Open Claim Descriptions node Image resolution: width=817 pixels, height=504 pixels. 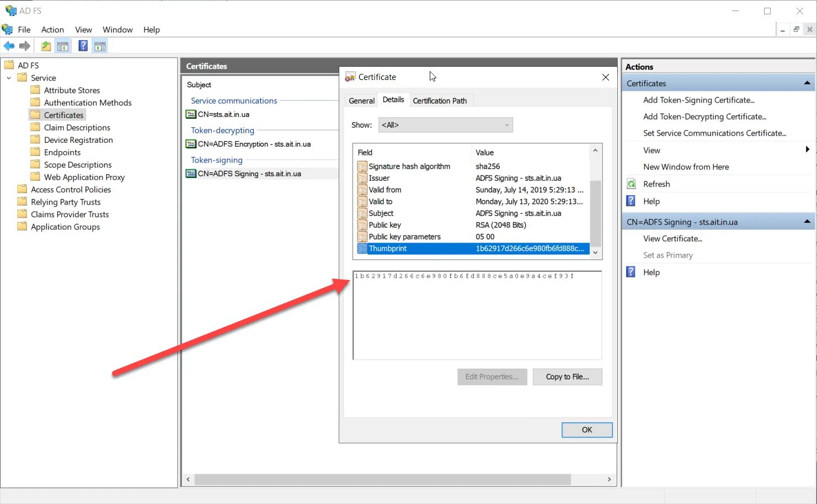pos(77,127)
